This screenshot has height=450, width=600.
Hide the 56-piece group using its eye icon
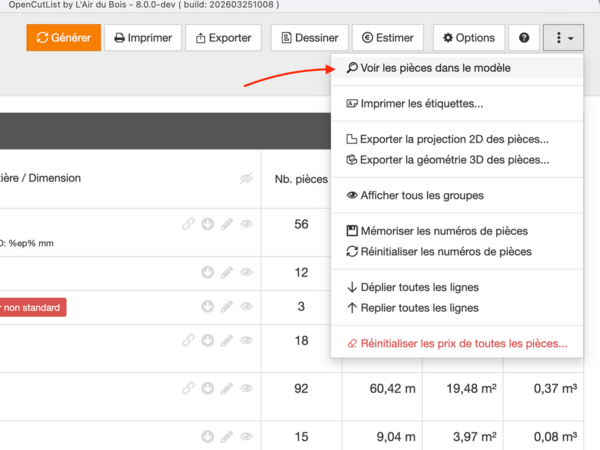point(246,224)
